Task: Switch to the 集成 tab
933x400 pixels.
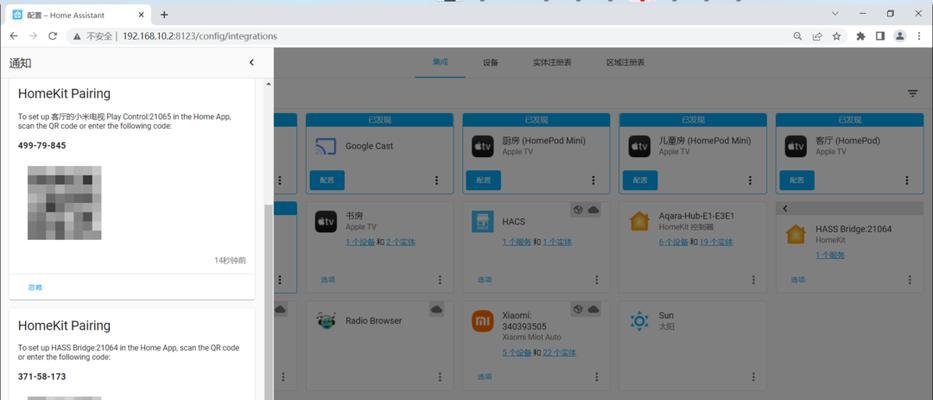Action: pos(440,62)
